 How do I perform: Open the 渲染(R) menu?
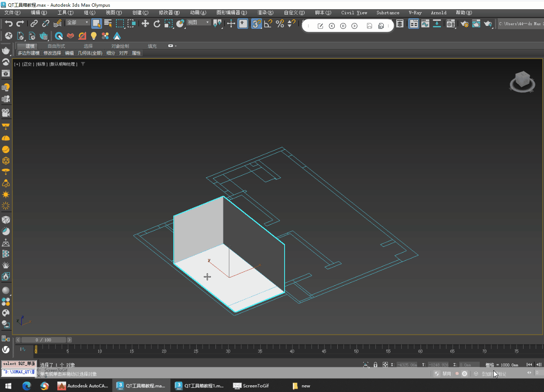click(265, 13)
